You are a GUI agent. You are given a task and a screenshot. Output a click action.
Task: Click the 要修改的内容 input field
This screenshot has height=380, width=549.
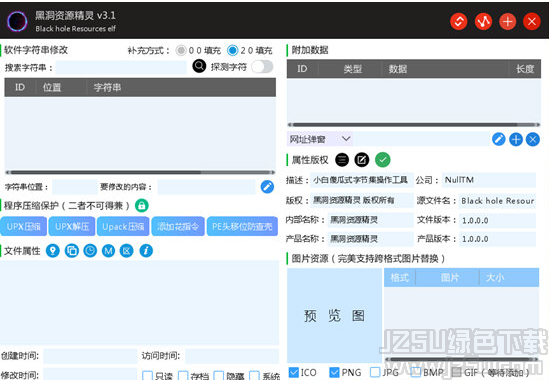tap(206, 187)
